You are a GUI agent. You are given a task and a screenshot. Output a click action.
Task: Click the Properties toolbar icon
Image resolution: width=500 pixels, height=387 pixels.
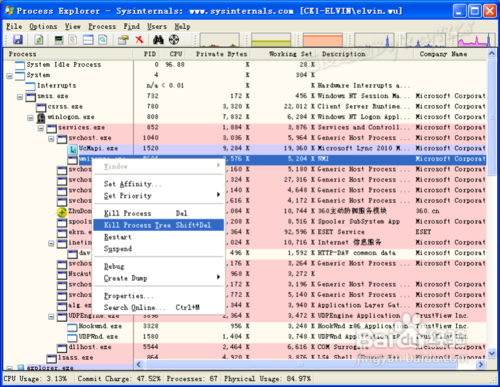pyautogui.click(x=123, y=40)
